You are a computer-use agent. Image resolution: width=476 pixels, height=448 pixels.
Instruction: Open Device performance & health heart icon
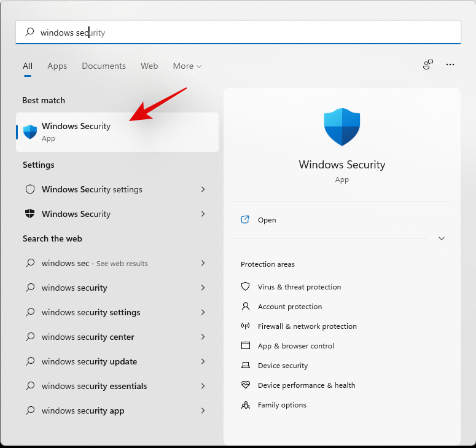[246, 385]
